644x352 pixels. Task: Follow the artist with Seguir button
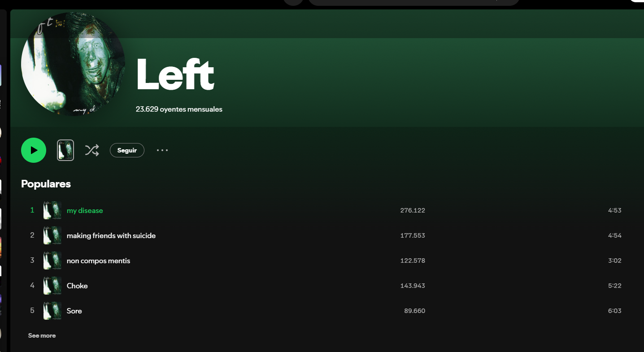point(127,150)
